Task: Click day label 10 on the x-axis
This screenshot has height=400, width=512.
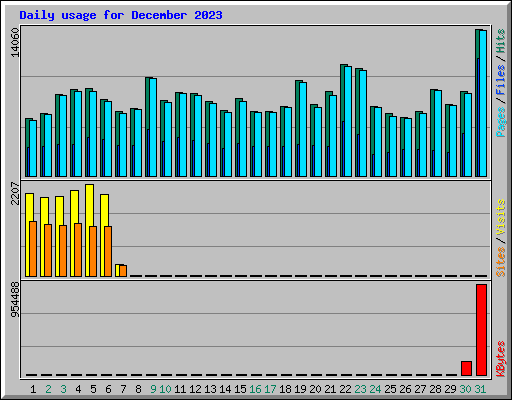Action: pos(165,389)
